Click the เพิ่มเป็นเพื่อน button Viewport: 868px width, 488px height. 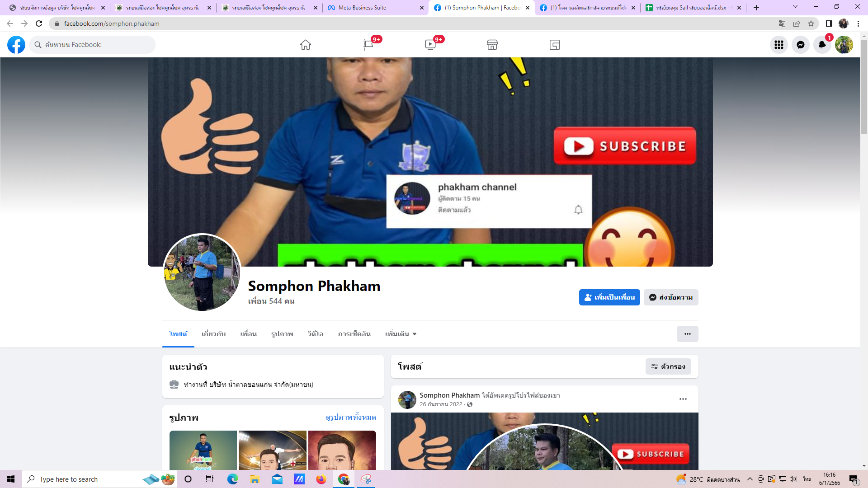tap(609, 297)
